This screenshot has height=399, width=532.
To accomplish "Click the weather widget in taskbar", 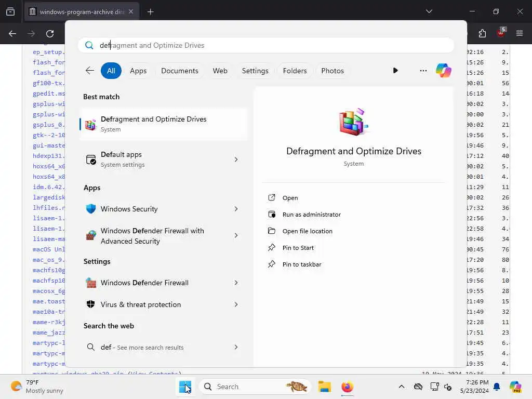I will [x=37, y=387].
